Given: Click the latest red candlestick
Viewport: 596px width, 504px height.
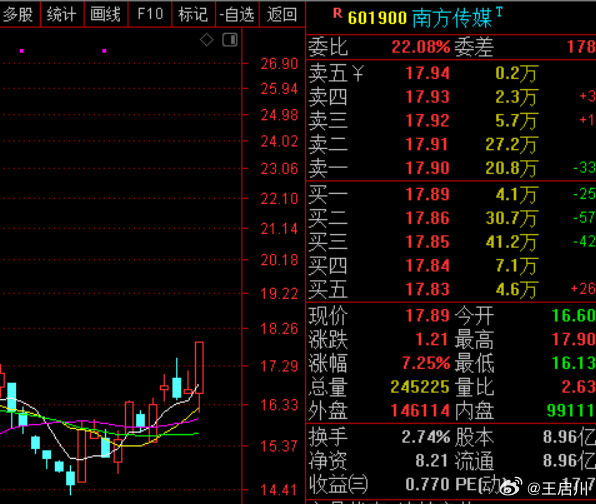Looking at the screenshot, I should pyautogui.click(x=199, y=367).
